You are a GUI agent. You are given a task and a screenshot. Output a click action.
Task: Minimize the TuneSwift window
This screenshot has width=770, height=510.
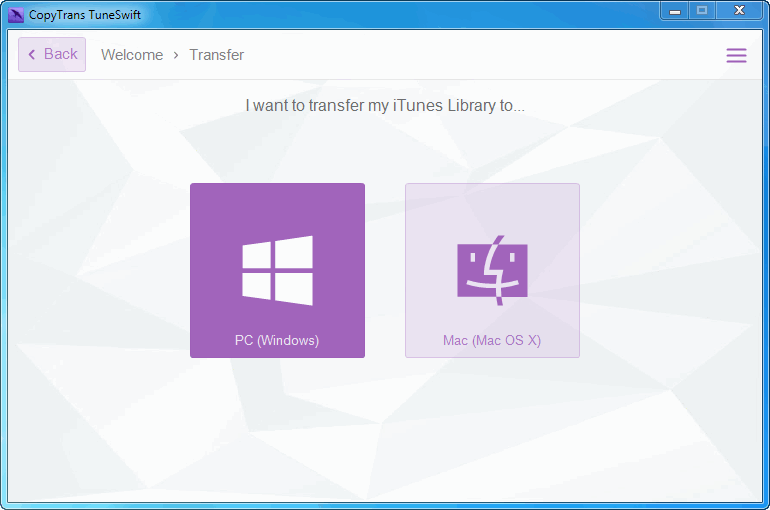coord(675,11)
